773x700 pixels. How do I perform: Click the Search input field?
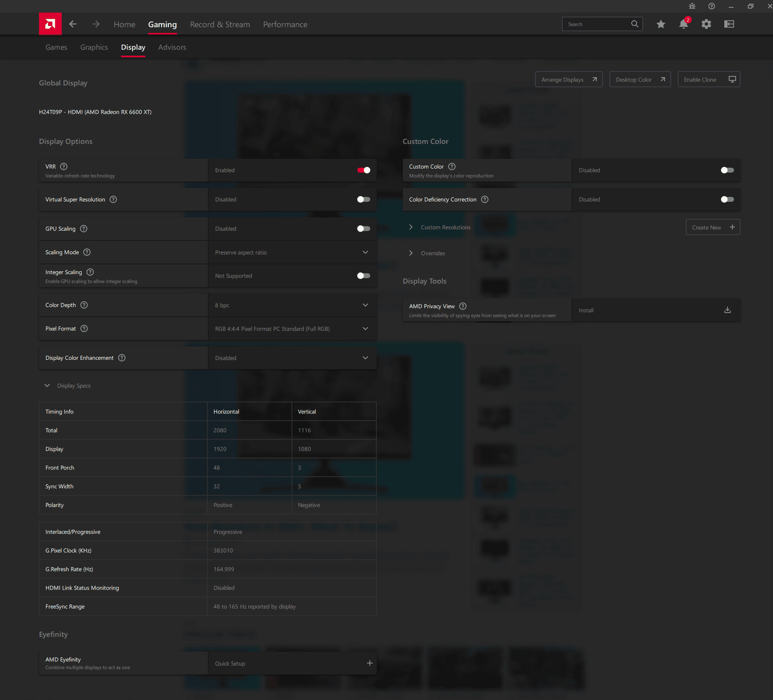pyautogui.click(x=597, y=24)
